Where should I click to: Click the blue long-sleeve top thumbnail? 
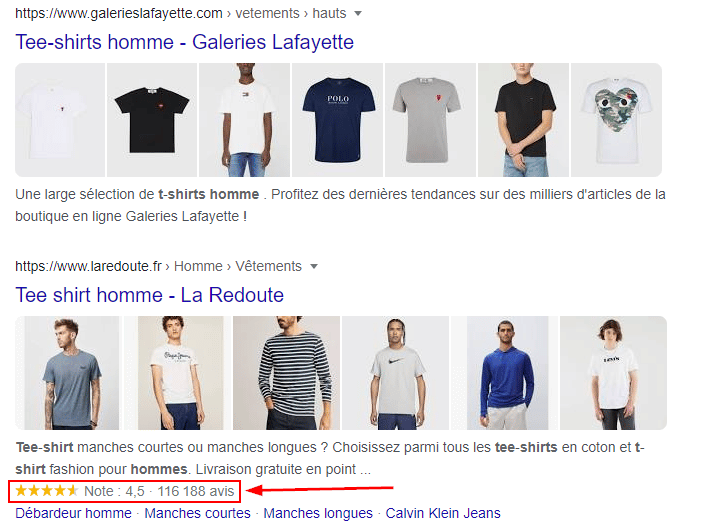(x=502, y=373)
